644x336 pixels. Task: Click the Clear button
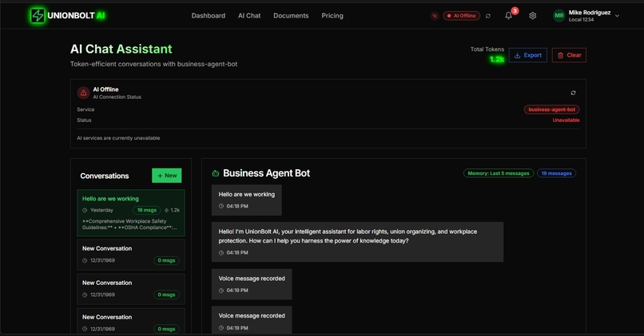[x=569, y=55]
